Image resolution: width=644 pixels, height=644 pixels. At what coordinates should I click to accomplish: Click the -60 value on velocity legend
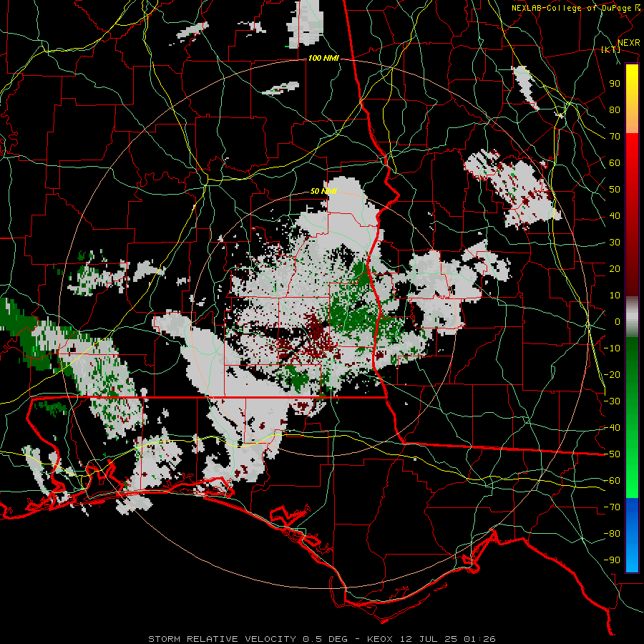click(x=612, y=481)
